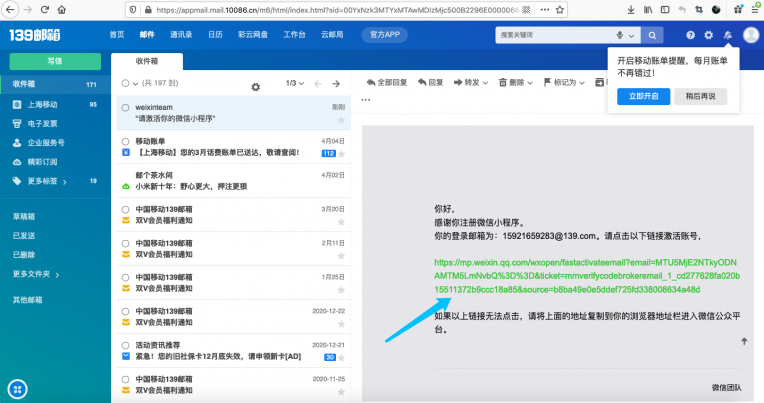Open the 日历 nav item

[215, 35]
